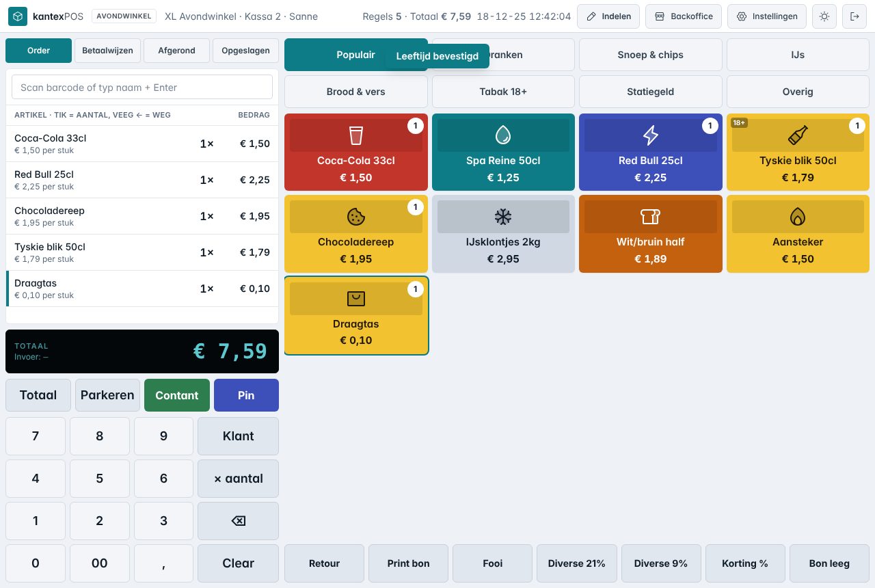Click the logout arrow icon
Image resolution: width=875 pixels, height=588 pixels.
click(x=854, y=16)
